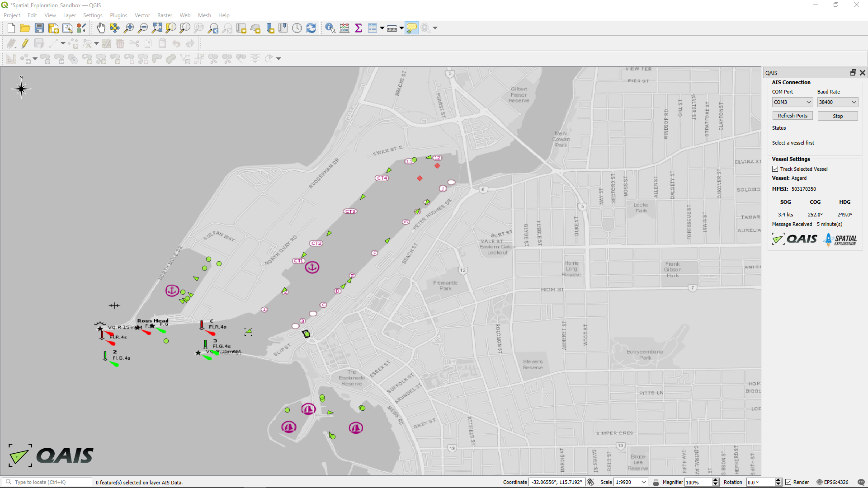Refresh the map canvas

[311, 28]
